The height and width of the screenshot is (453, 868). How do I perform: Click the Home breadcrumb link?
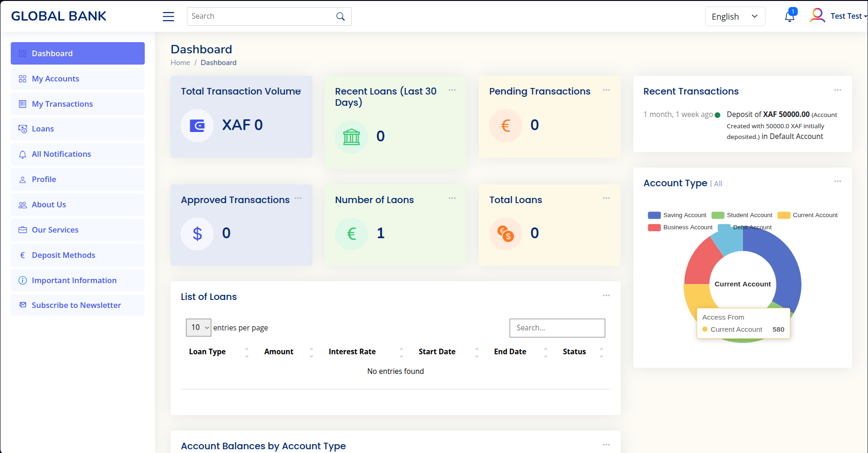[x=180, y=63]
